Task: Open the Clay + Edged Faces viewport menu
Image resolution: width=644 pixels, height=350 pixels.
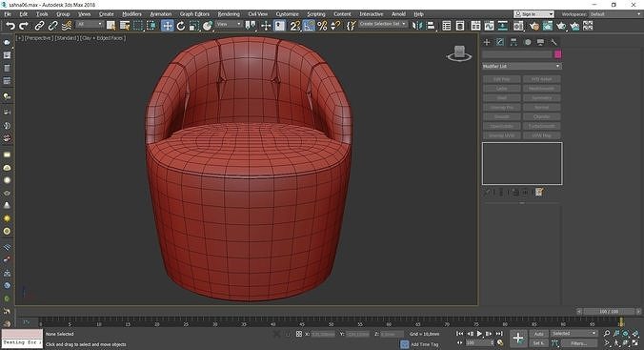Action: tap(103, 38)
